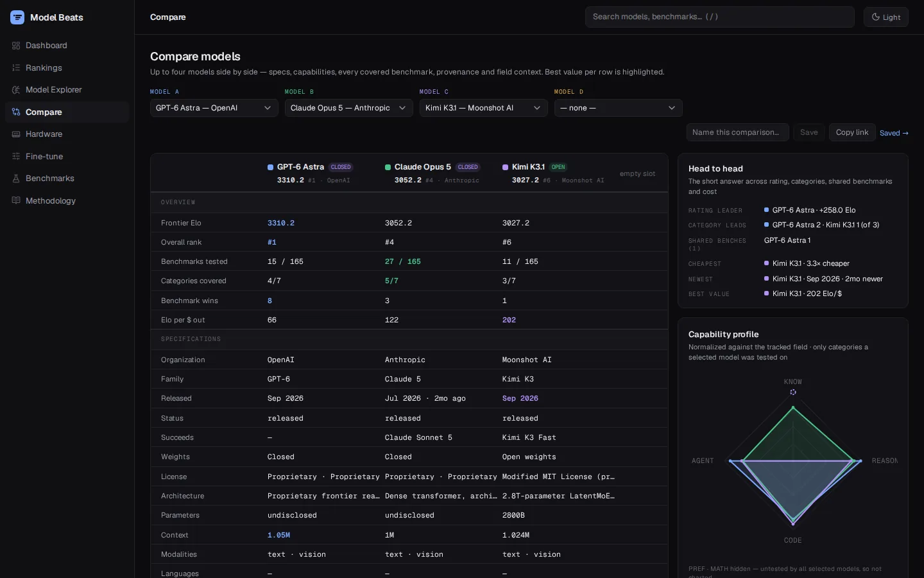Open the Methodology page
The width and height of the screenshot is (924, 578).
point(67,201)
